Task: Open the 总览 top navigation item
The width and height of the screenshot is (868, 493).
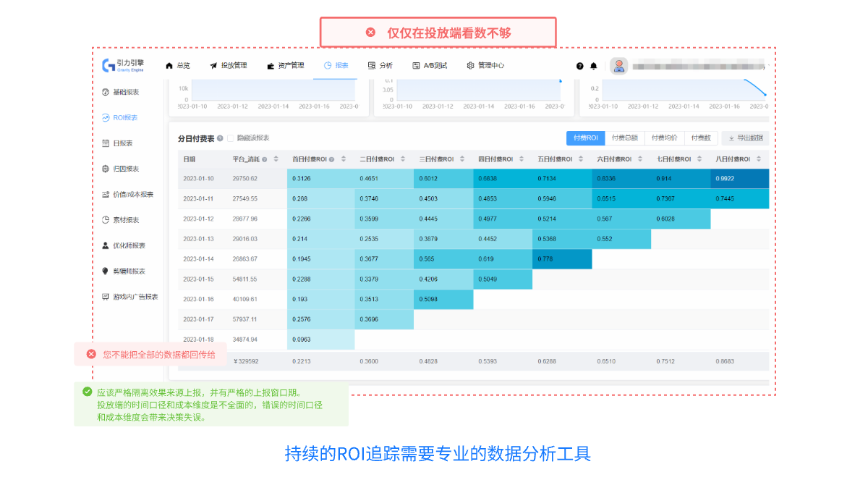Action: click(178, 66)
